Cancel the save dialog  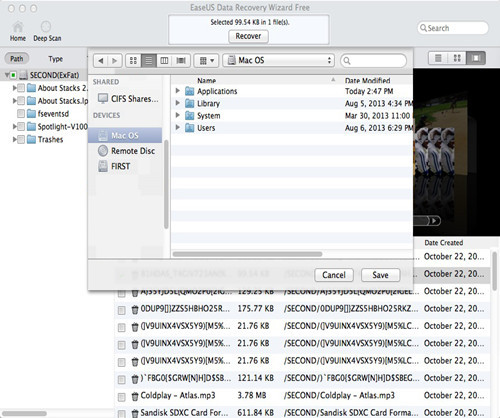334,275
